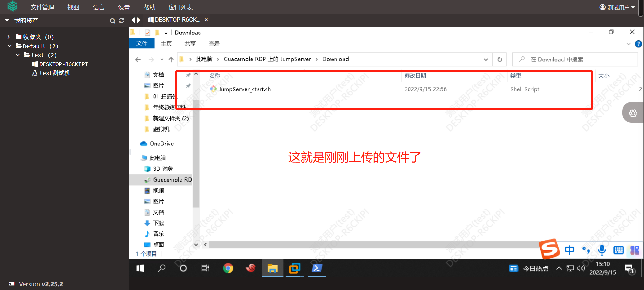Toggle Chinese input mode 中

point(569,250)
